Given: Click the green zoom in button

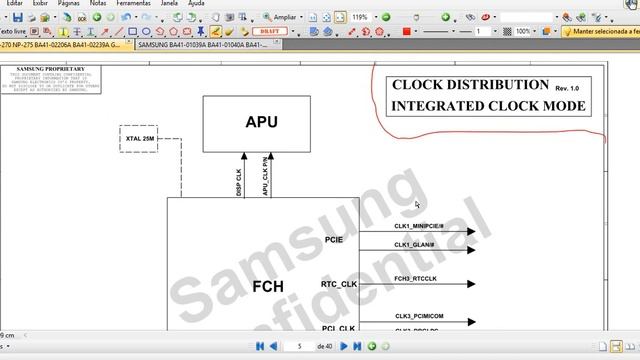Looking at the screenshot, I should [x=445, y=17].
